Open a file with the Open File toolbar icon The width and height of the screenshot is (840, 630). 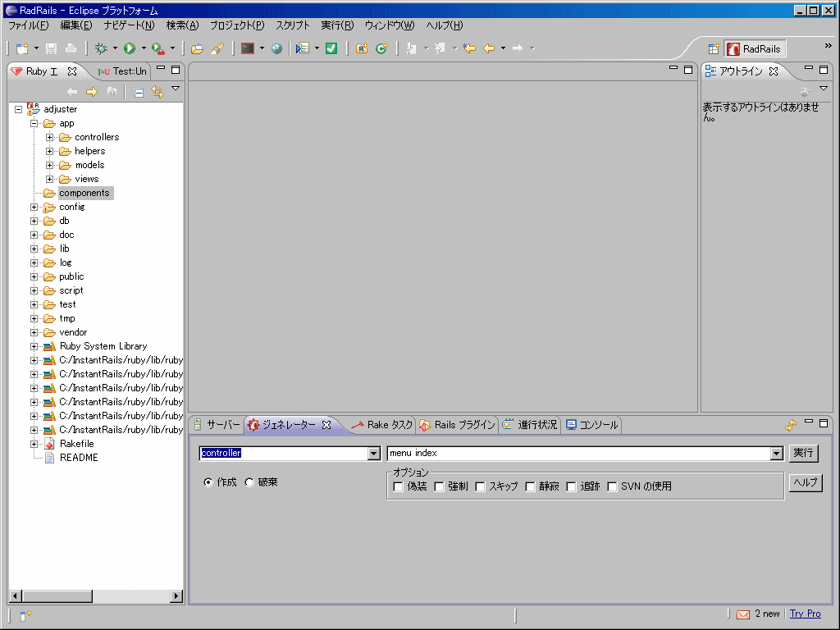point(197,48)
